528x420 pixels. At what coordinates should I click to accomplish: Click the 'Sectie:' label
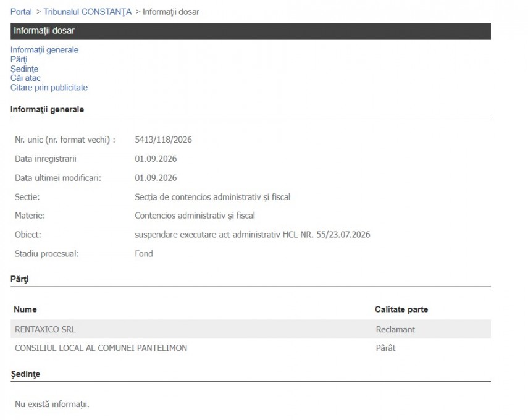(27, 196)
